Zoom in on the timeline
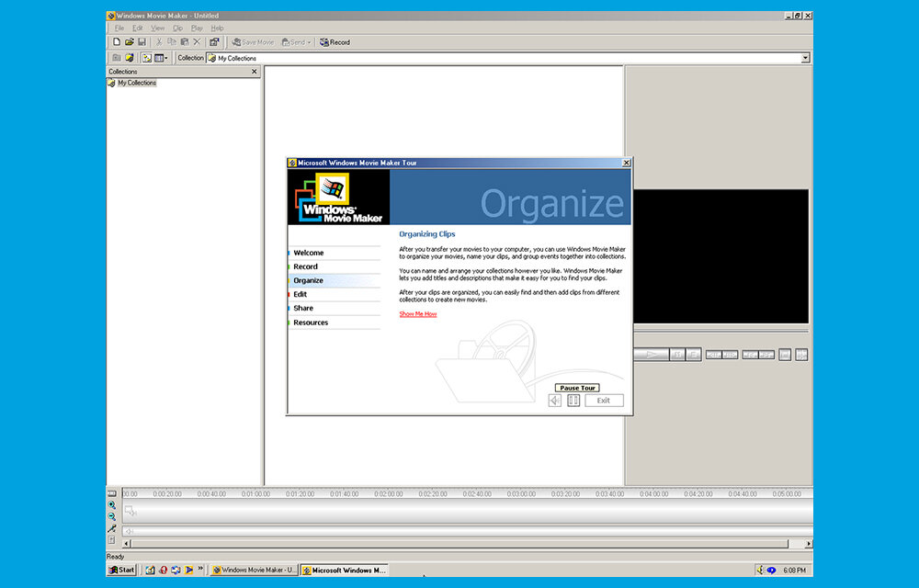The image size is (919, 588). (112, 504)
